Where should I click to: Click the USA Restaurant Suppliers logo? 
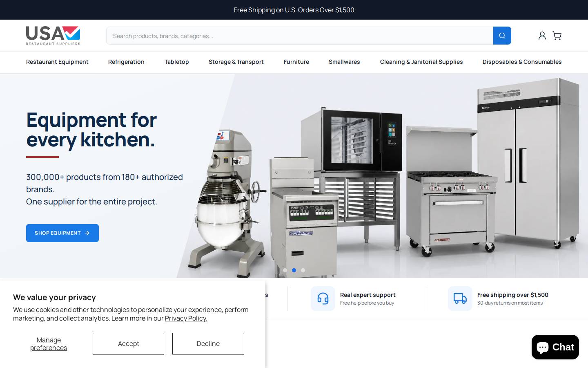tap(53, 36)
